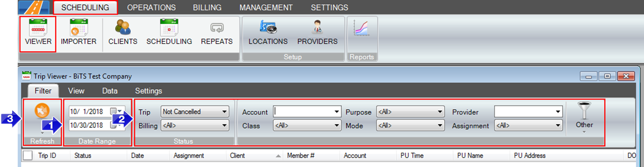Expand the Purpose dropdown
This screenshot has height=167, width=644.
pos(440,112)
